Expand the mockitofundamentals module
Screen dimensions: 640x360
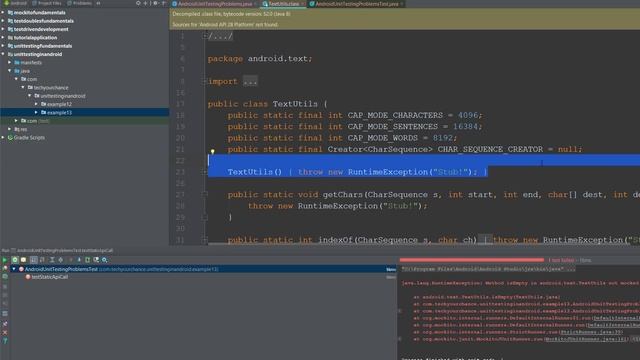[3, 13]
